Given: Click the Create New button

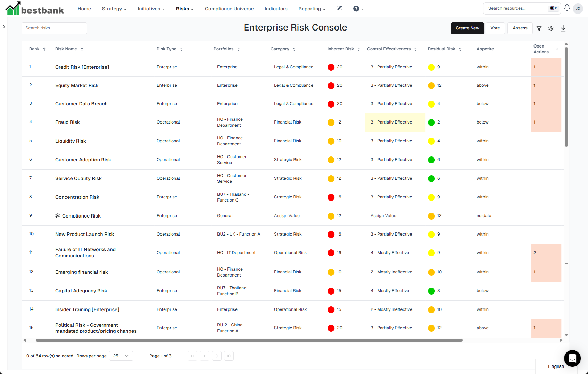Looking at the screenshot, I should coord(467,28).
